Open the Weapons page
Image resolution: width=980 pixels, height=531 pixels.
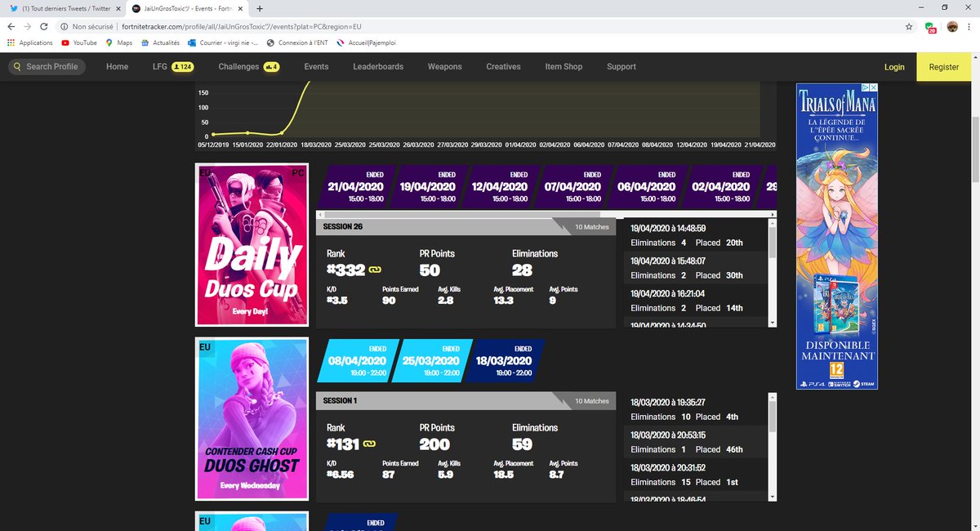click(x=445, y=66)
